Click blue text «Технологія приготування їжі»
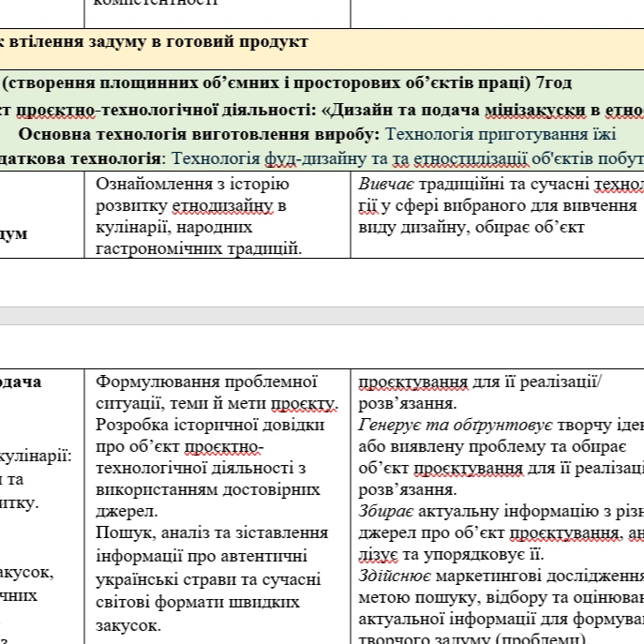Image resolution: width=644 pixels, height=644 pixels. click(x=501, y=135)
